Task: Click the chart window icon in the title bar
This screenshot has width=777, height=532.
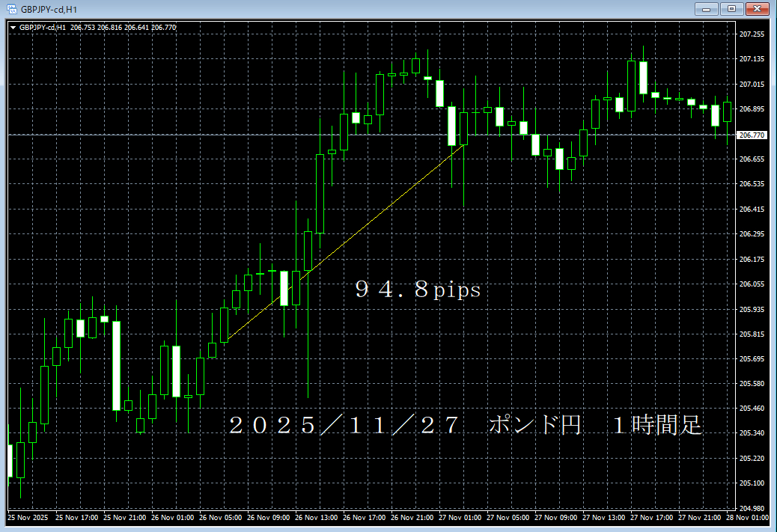Action: coord(11,9)
